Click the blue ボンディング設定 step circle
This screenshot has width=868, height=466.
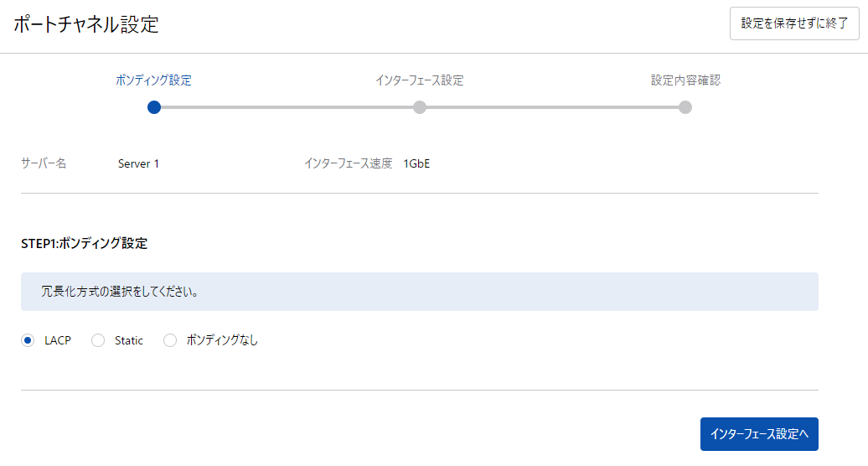pos(153,107)
